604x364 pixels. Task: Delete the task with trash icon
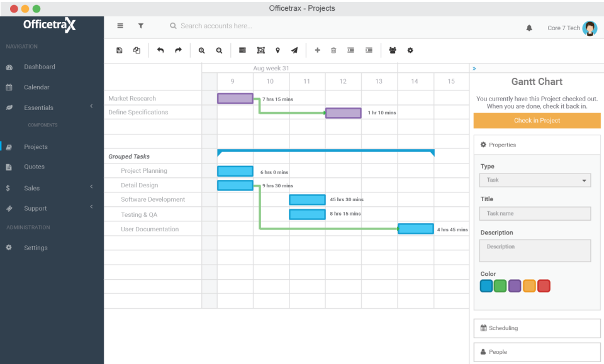pyautogui.click(x=333, y=50)
